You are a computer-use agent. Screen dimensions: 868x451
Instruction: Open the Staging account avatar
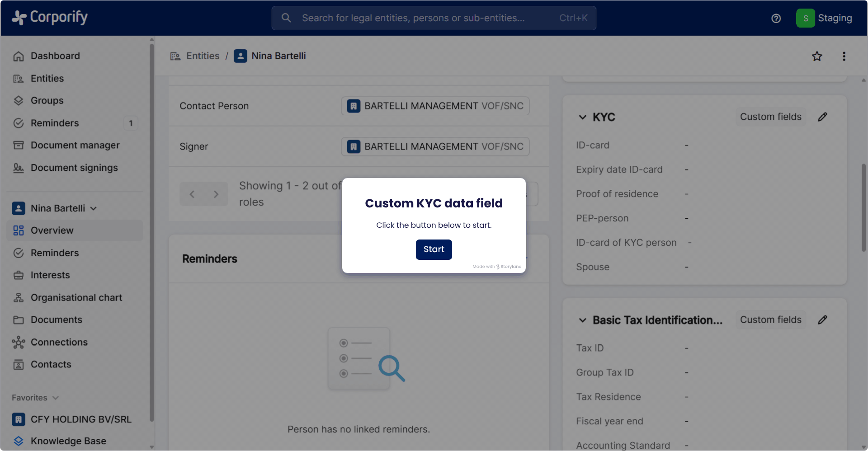(x=805, y=19)
